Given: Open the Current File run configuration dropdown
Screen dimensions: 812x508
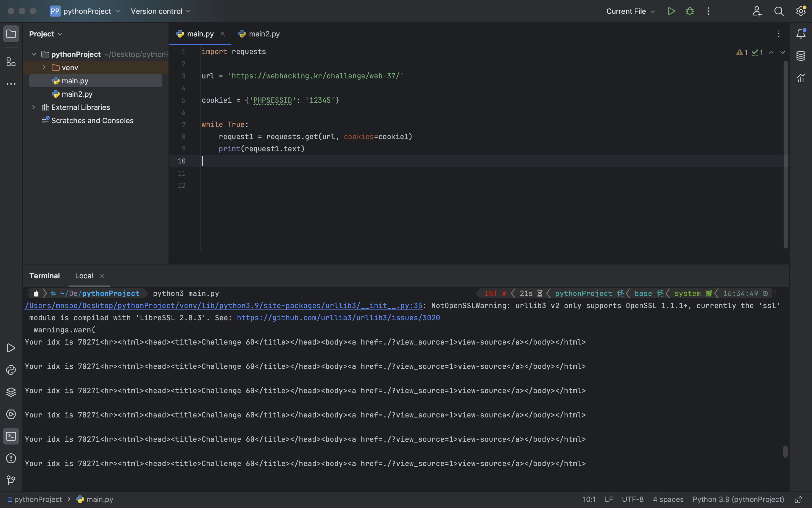Looking at the screenshot, I should [631, 11].
